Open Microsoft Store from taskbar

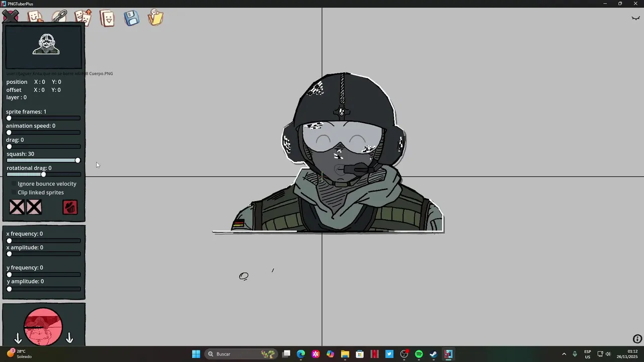point(360,354)
